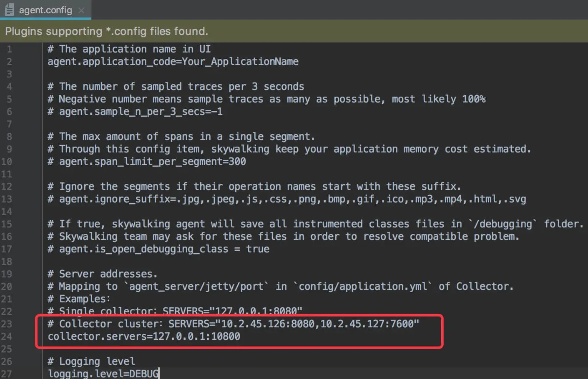The image size is (588, 379).
Task: Click comment '# Ignore the segments if their operation names'
Action: coord(254,187)
